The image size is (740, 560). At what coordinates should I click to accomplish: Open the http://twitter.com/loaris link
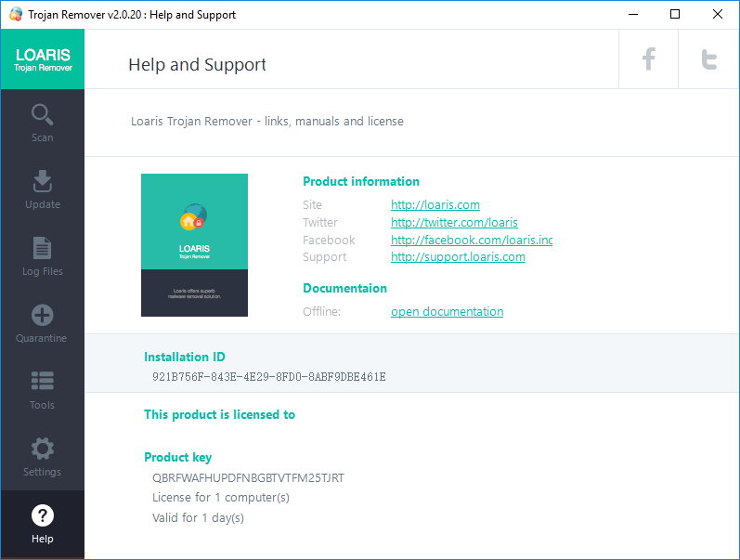(454, 222)
